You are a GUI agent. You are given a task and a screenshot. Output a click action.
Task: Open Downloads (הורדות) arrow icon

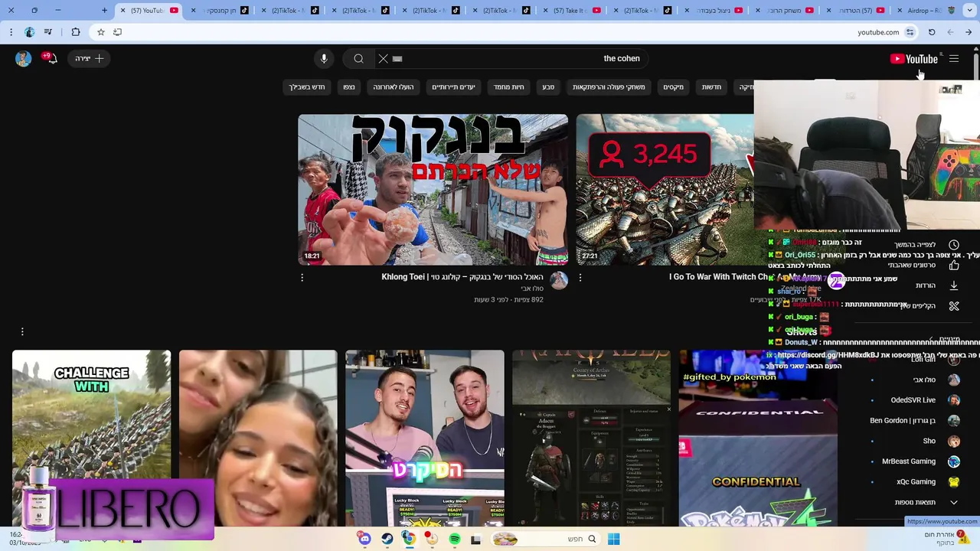(954, 285)
